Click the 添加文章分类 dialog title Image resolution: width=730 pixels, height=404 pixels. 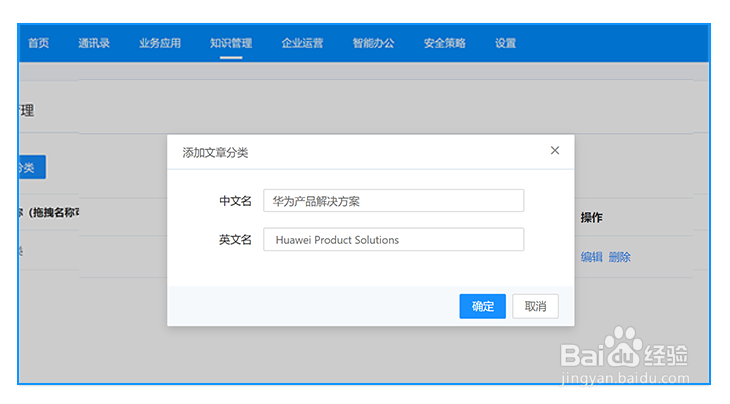click(x=215, y=153)
